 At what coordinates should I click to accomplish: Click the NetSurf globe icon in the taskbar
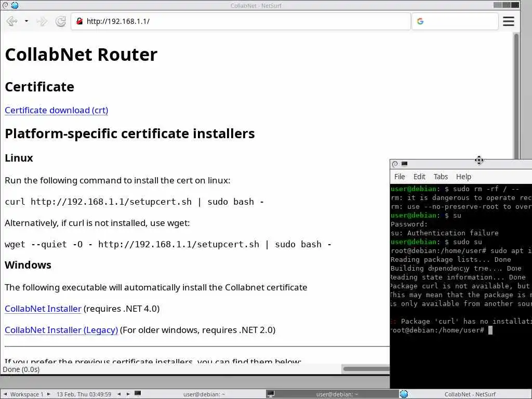point(404,394)
